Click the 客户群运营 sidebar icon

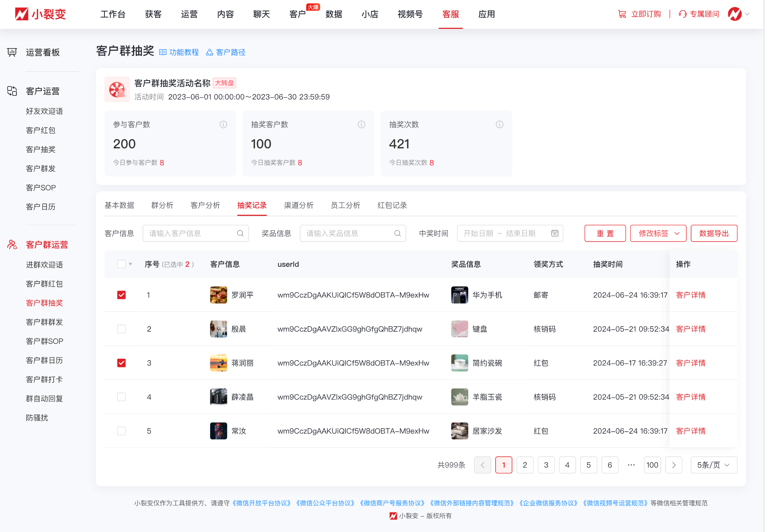click(12, 245)
